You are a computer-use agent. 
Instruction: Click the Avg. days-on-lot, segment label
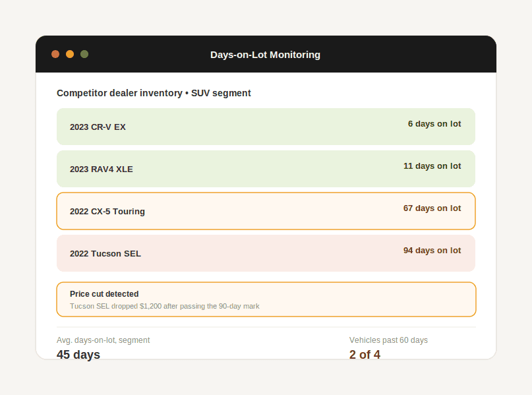tap(103, 340)
